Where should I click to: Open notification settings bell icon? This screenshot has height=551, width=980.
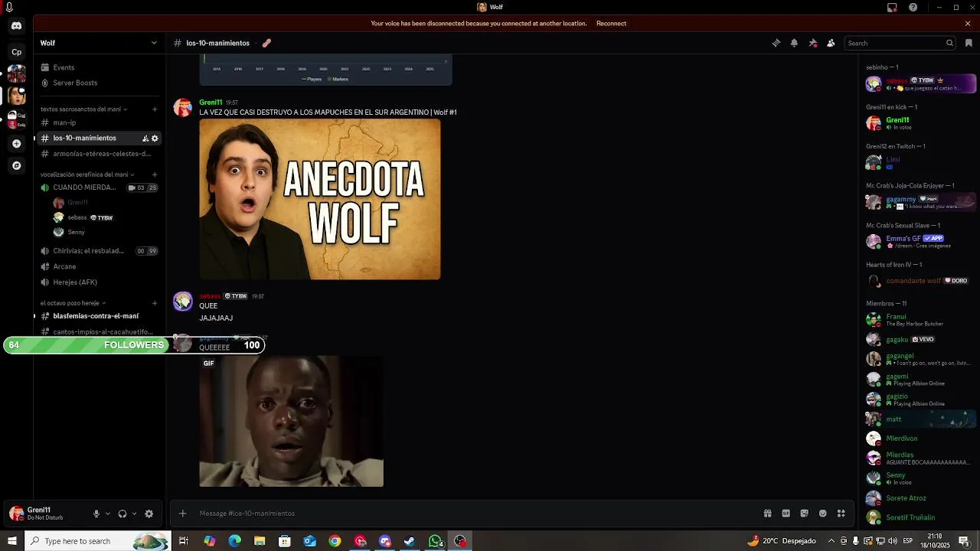[794, 43]
